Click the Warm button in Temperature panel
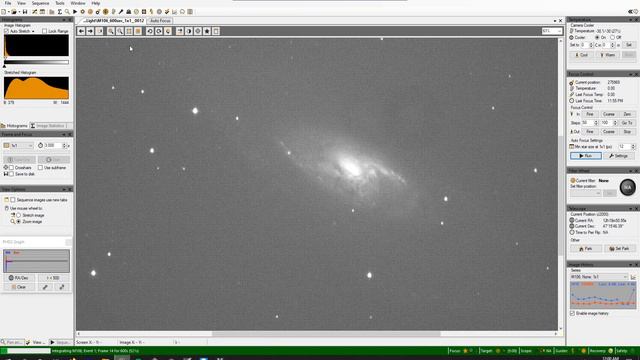 [607, 55]
